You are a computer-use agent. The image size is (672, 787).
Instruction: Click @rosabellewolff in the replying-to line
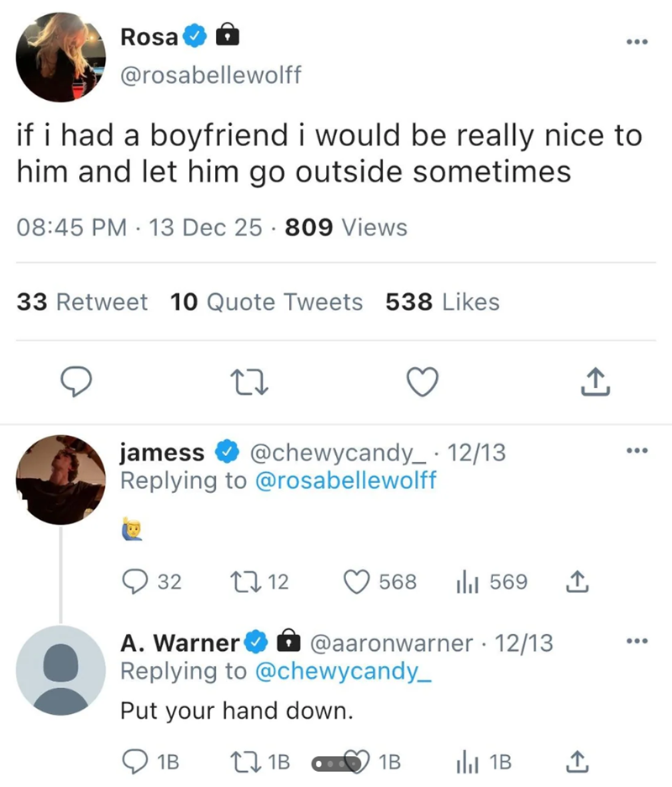[x=347, y=480]
